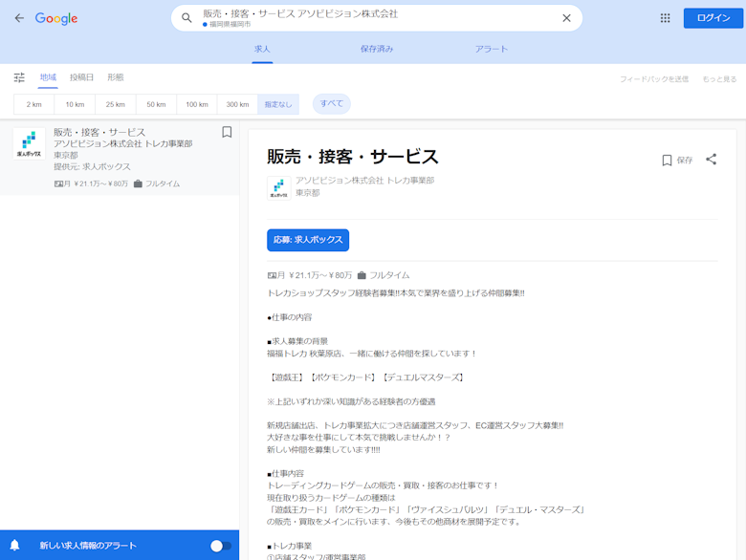This screenshot has height=560, width=746.
Task: Switch to the 求人 tab
Action: coord(262,49)
